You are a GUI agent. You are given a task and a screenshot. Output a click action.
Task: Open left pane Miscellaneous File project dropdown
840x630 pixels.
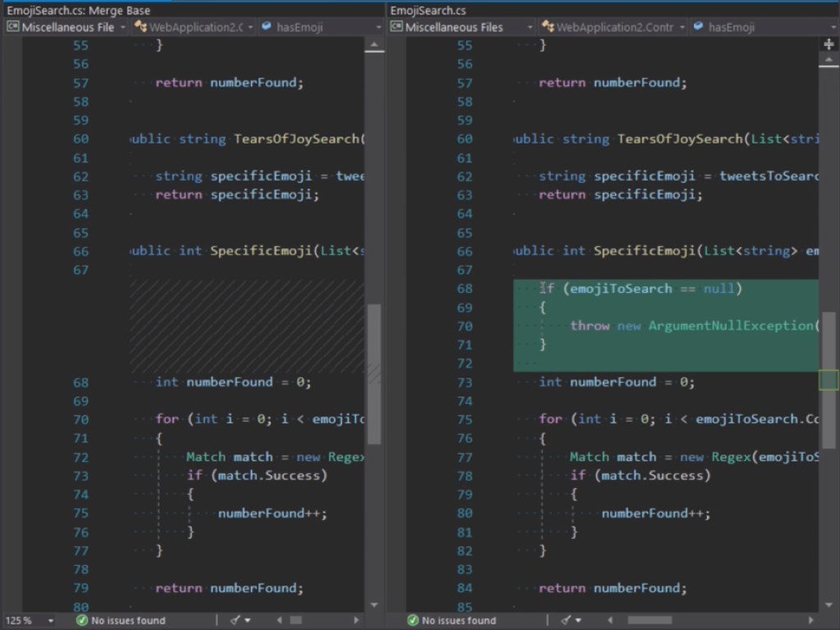pyautogui.click(x=67, y=27)
